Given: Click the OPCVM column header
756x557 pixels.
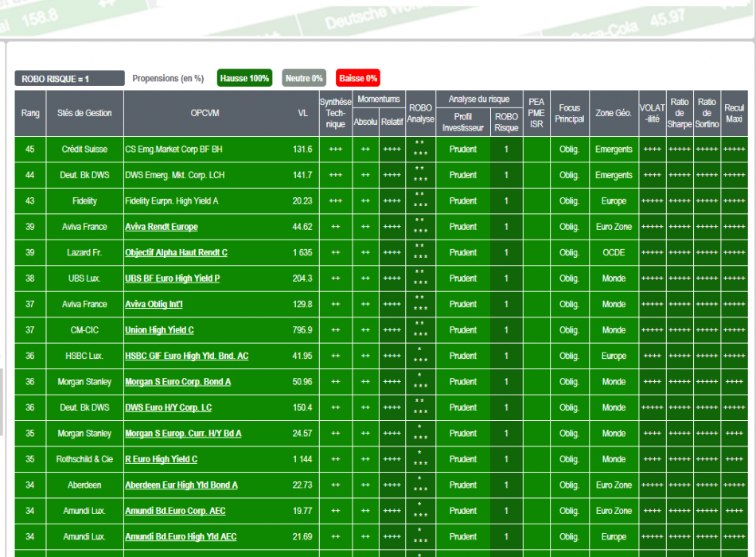Looking at the screenshot, I should pos(205,113).
